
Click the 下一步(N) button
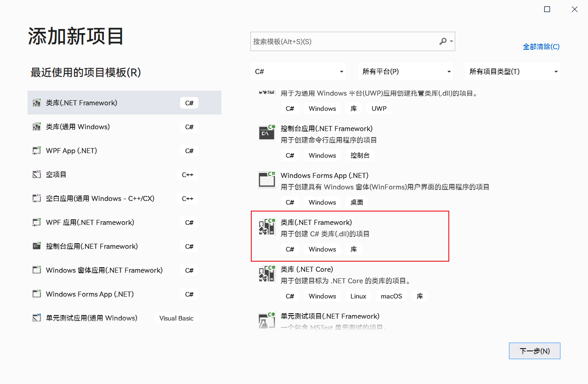(535, 351)
